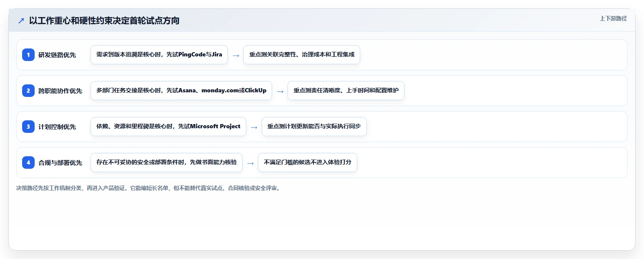The height and width of the screenshot is (259, 644).
Task: Click the heading 以工作重心和硬性约束决定首轮试点方向
Action: 104,20
